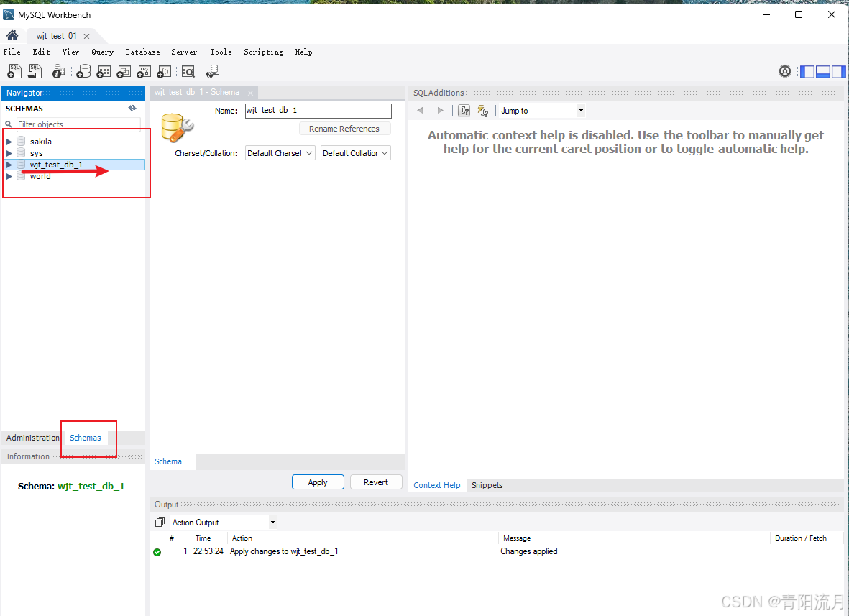This screenshot has width=849, height=616.
Task: Switch to the Context Help tab
Action: (x=436, y=485)
